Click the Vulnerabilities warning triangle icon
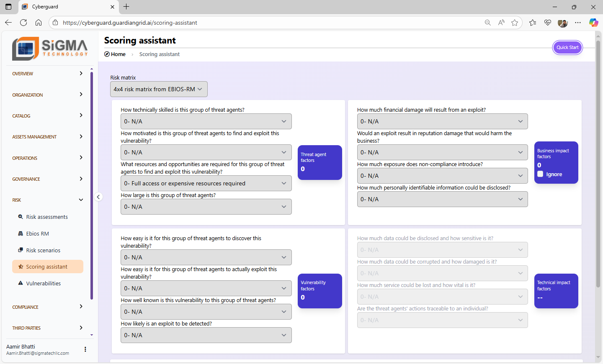The height and width of the screenshot is (364, 603). [21, 283]
